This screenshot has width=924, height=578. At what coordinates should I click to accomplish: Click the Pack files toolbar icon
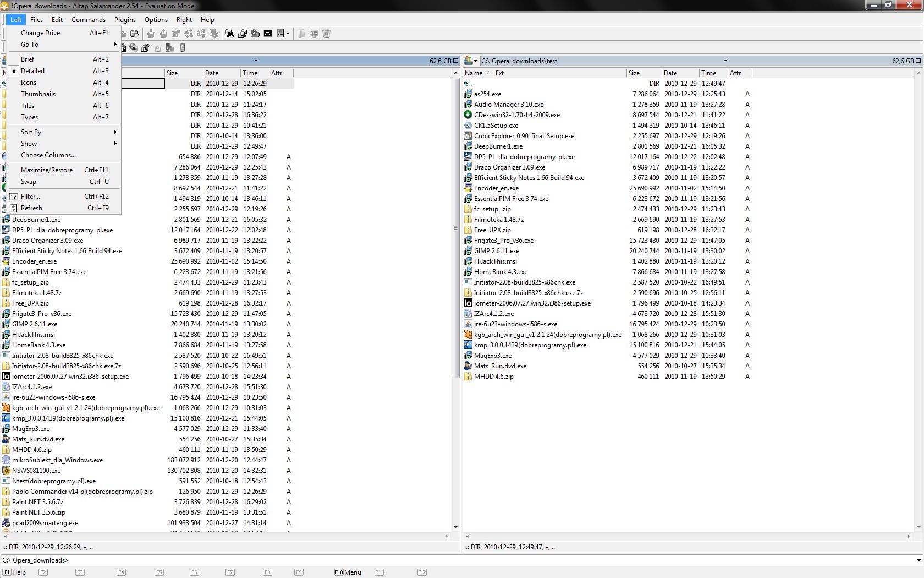coord(151,34)
